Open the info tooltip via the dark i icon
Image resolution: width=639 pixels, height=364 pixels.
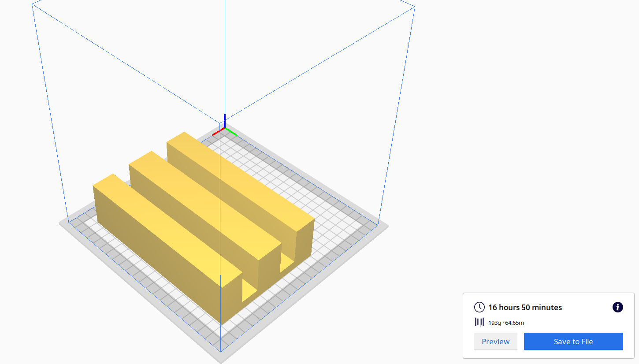[617, 307]
